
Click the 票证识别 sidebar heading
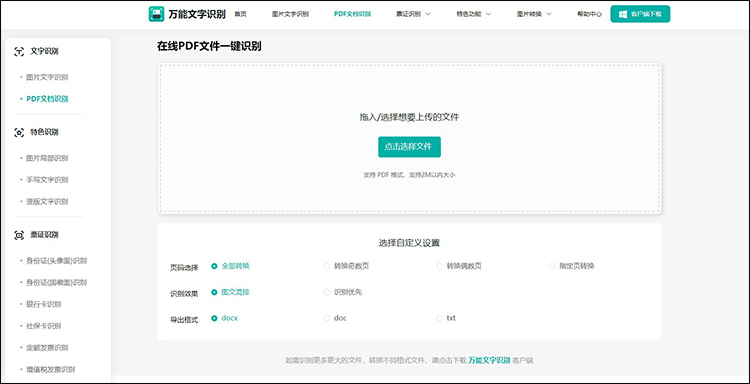(x=44, y=235)
